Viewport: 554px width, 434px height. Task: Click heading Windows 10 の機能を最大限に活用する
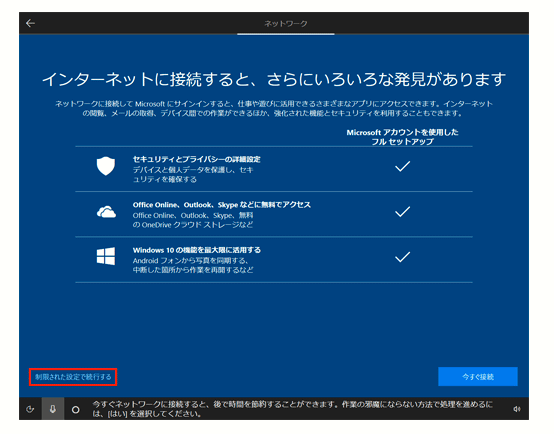pyautogui.click(x=196, y=250)
